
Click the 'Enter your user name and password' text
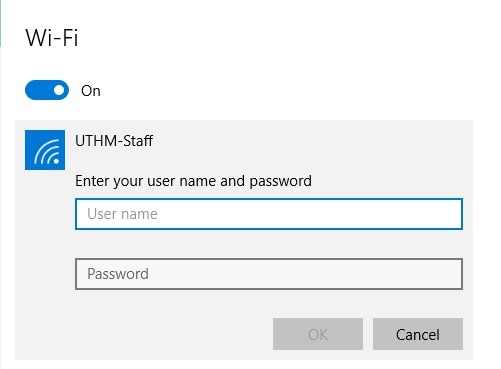193,181
